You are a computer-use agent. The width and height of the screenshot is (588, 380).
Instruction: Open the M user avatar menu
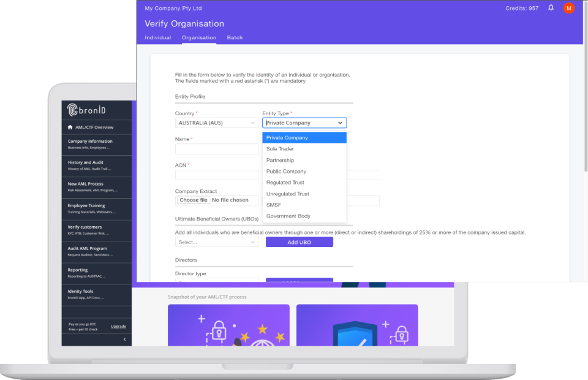568,8
